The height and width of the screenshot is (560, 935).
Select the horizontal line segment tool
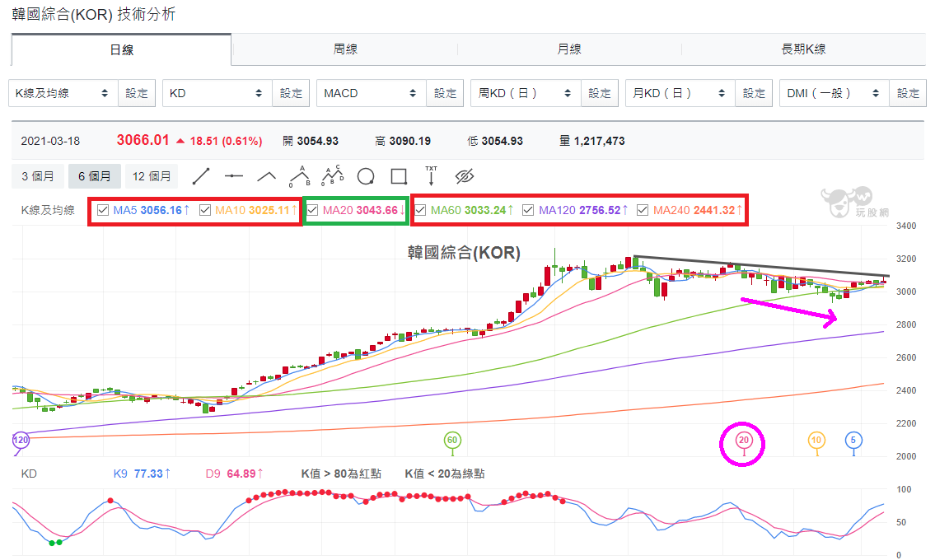[x=234, y=176]
